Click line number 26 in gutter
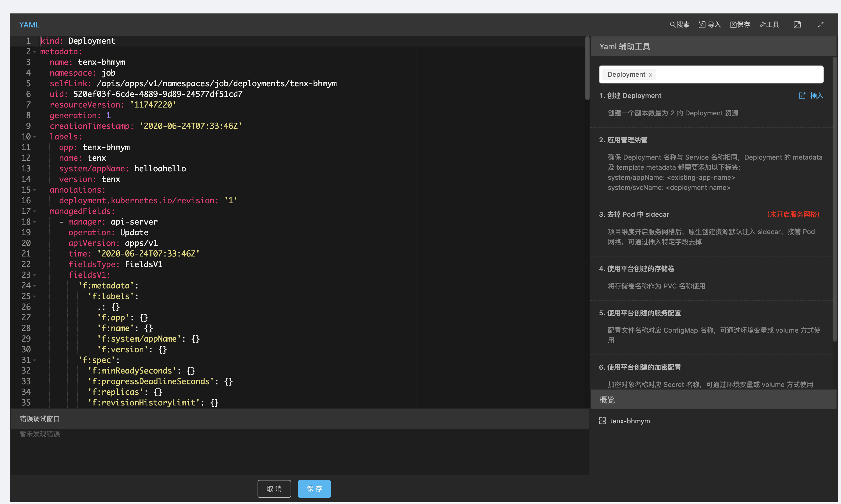841x504 pixels. click(26, 307)
